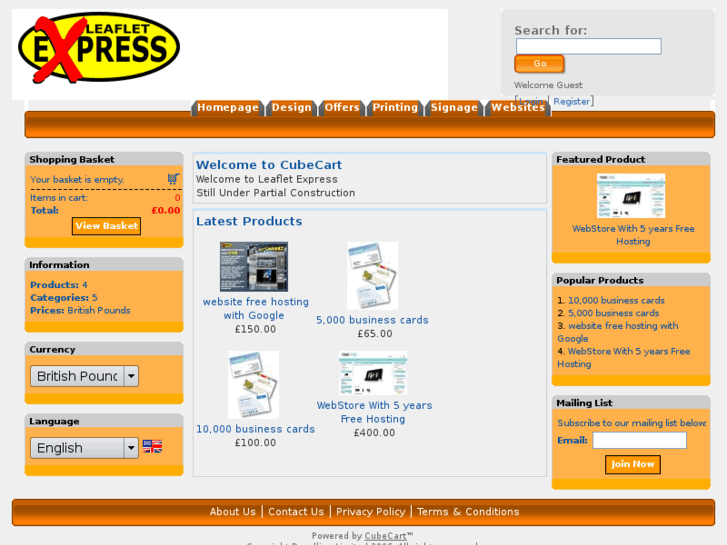Viewport: 727px width, 545px height.
Task: Click the CubeCart powered-by link
Action: tap(385, 536)
